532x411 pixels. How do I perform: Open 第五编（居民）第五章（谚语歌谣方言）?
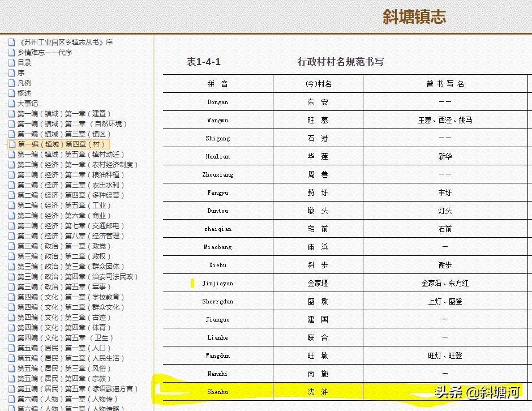78,388
